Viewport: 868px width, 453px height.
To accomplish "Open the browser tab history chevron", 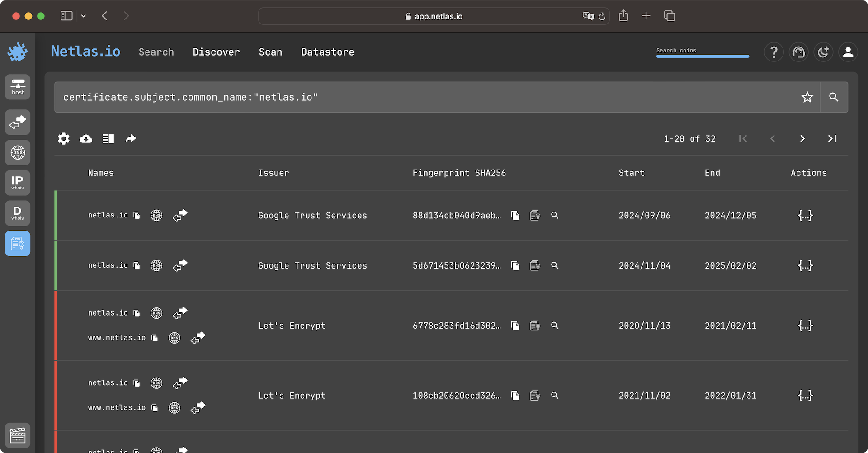I will [x=83, y=16].
